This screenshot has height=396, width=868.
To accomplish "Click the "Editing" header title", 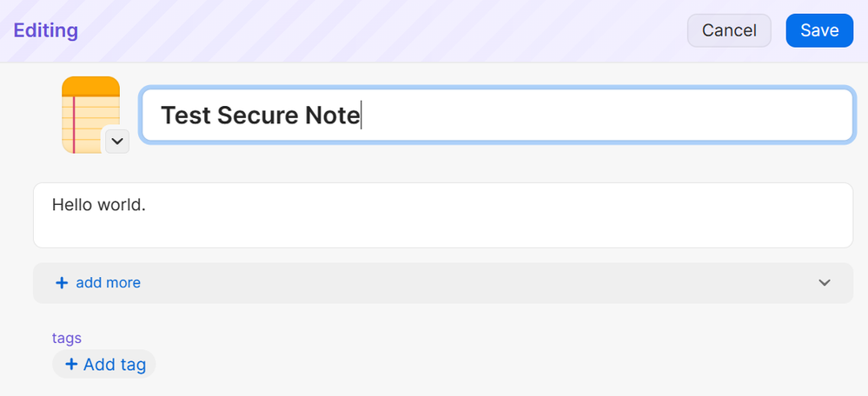I will 45,30.
